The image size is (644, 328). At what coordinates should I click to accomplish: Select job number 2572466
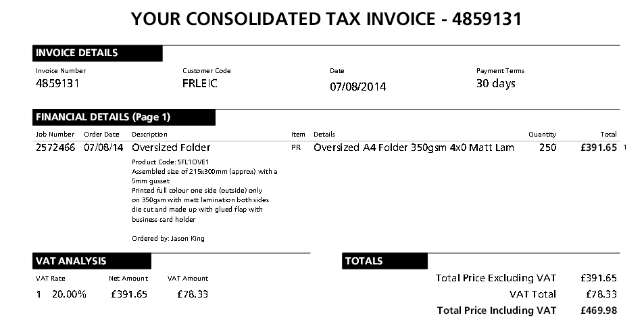pyautogui.click(x=55, y=147)
